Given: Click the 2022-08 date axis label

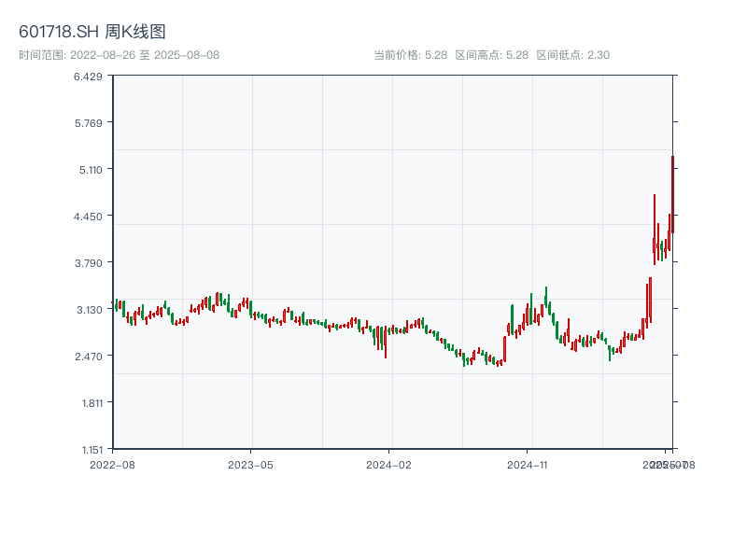Looking at the screenshot, I should click(112, 464).
